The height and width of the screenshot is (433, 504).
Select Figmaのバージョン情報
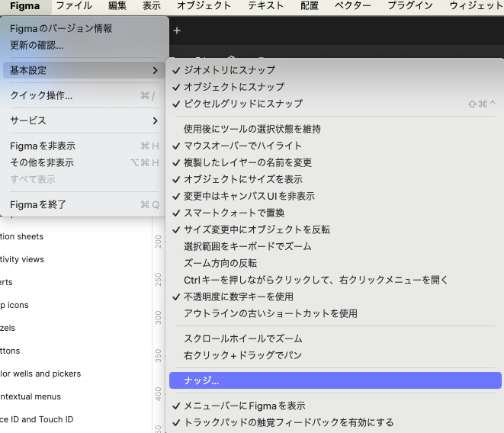84,29
